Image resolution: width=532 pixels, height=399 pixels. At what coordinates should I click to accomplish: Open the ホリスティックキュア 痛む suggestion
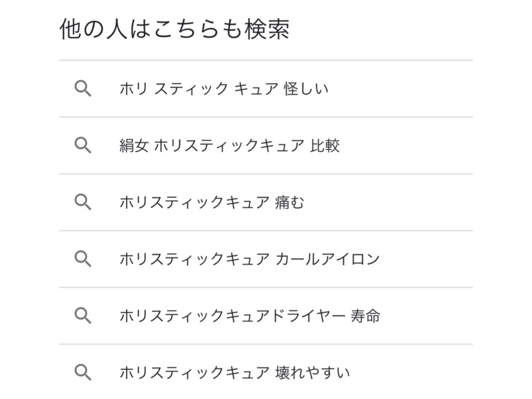265,202
